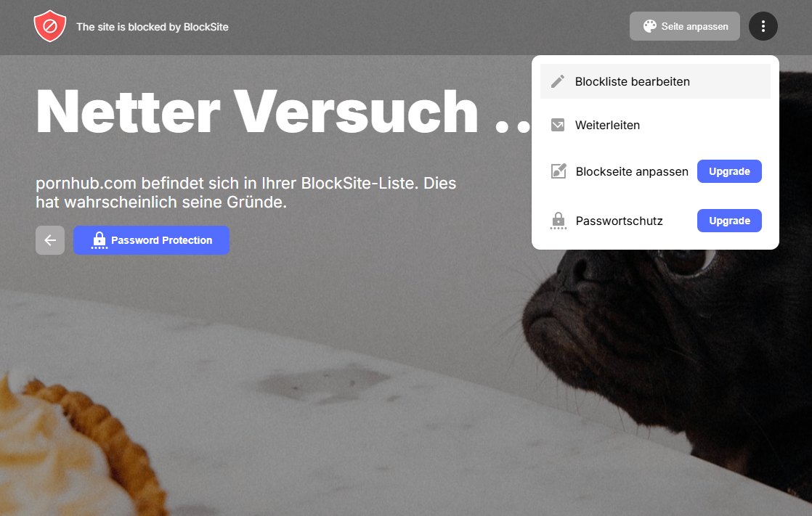The width and height of the screenshot is (812, 516).
Task: Click the Netter Versuch headline text
Action: (x=284, y=112)
